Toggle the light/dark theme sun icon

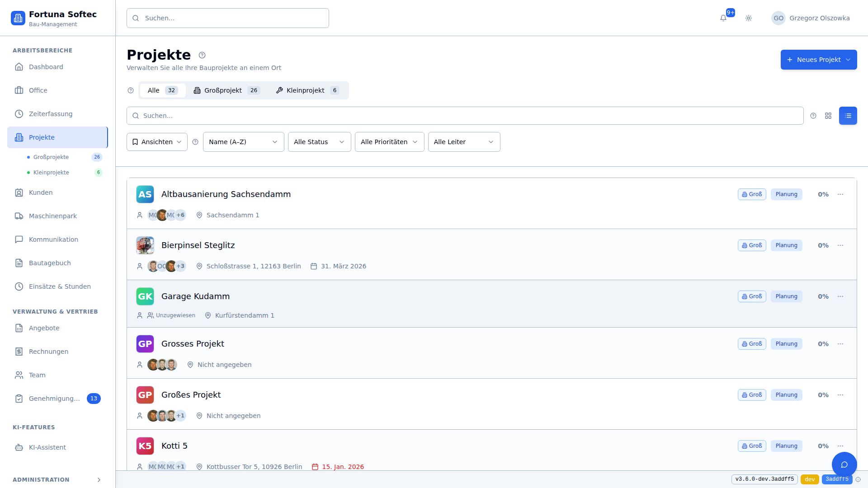749,18
